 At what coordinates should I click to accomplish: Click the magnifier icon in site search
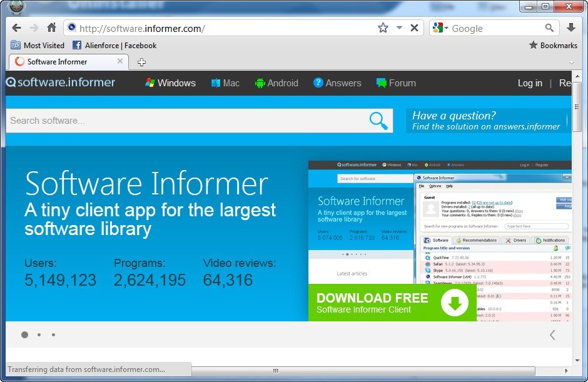coord(378,121)
